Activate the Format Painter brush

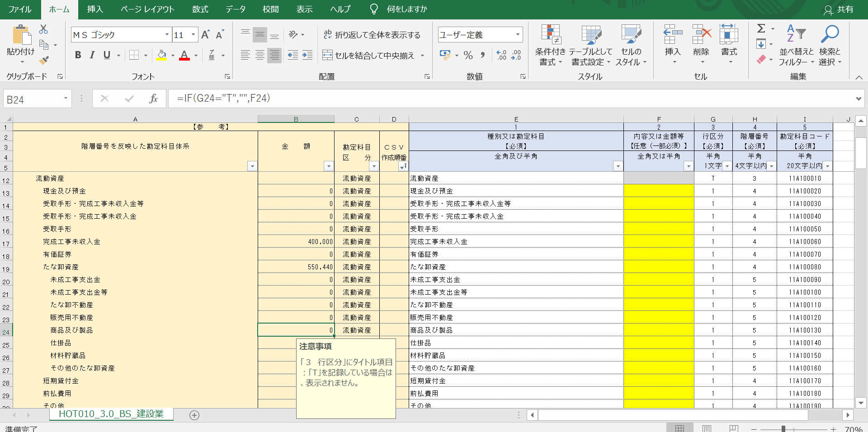tap(44, 60)
